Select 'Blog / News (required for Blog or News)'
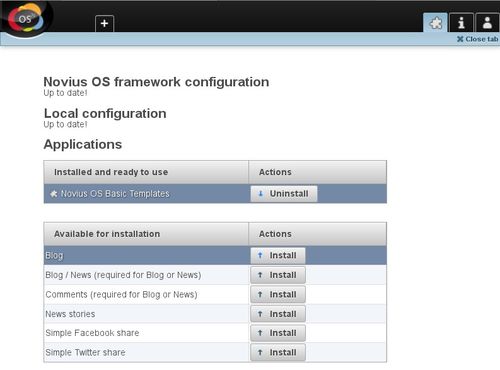 (123, 275)
